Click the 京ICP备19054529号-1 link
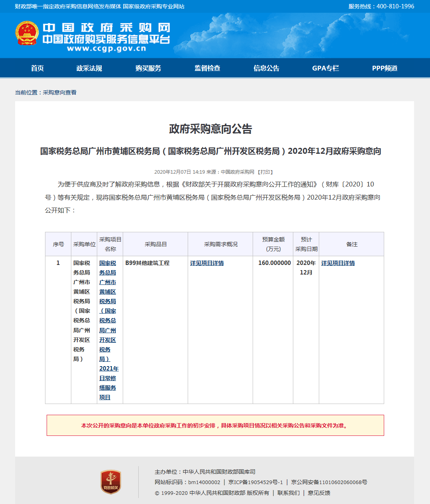 [255, 482]
